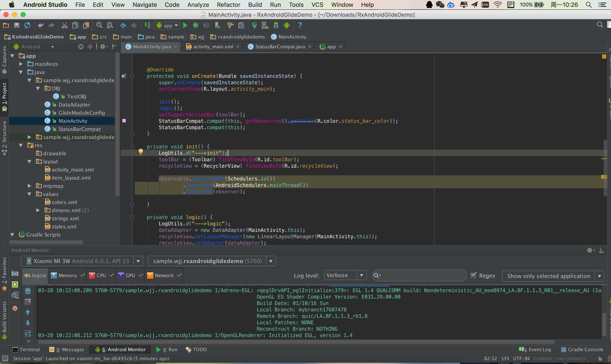Open the Refactor menu

(x=228, y=5)
